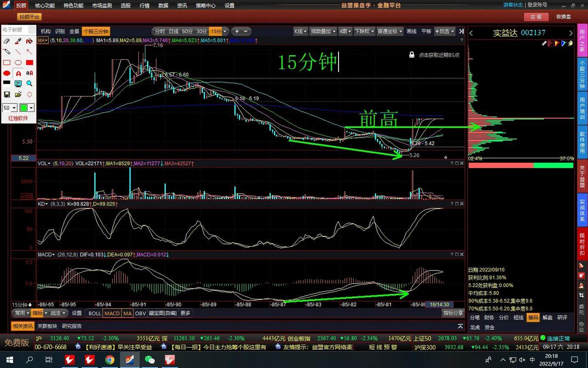Select the 筹码 tab in right panel
Screen dimensions: 588x368
(x=533, y=317)
